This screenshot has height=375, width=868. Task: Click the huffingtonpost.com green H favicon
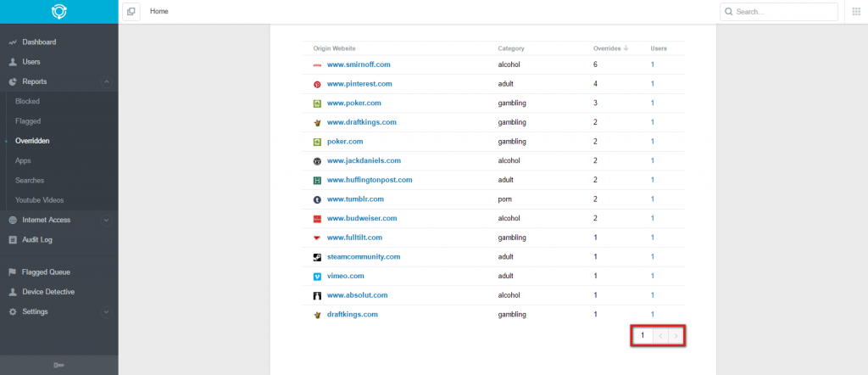pos(317,180)
